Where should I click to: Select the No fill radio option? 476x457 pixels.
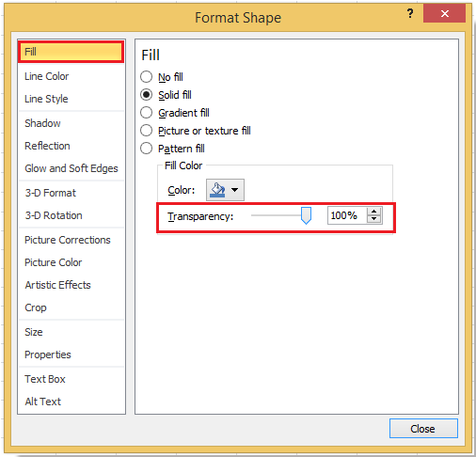coord(146,77)
